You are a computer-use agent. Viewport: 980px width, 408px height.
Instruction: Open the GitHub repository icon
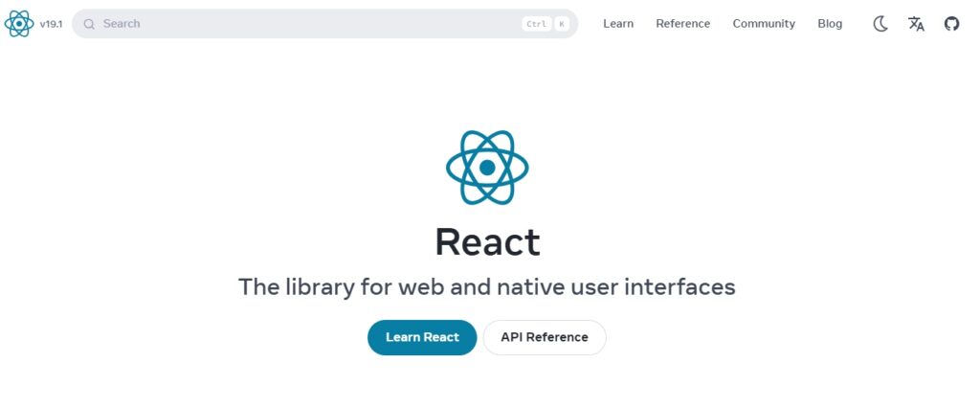click(951, 24)
